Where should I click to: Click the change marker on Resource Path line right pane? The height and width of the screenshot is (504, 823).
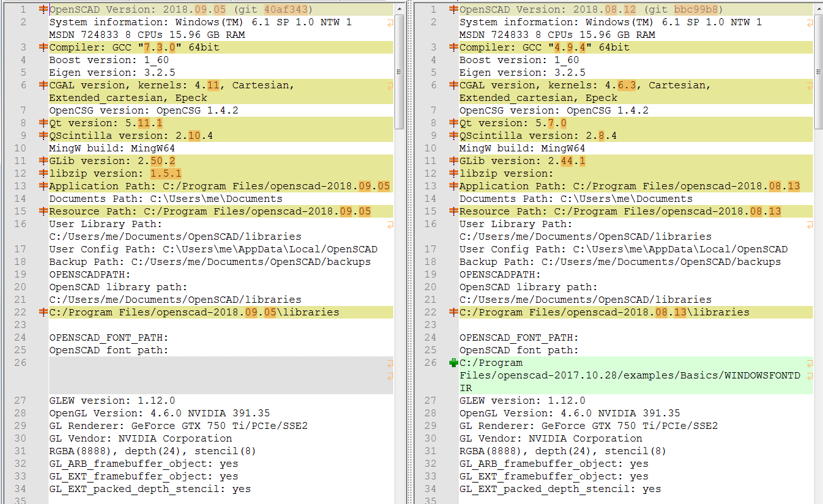coord(453,211)
